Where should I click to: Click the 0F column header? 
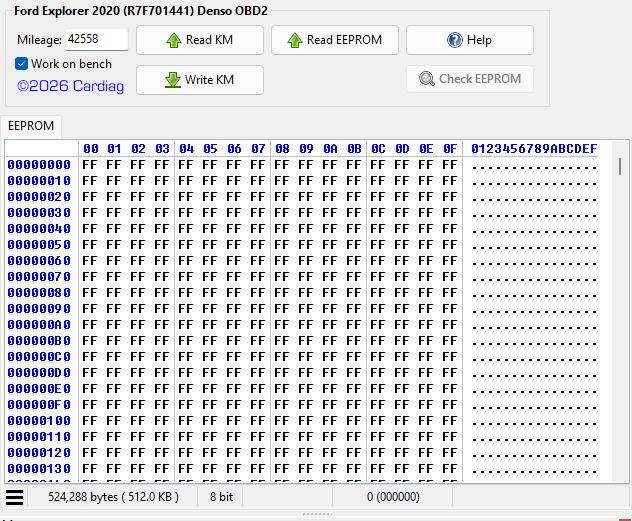pos(450,149)
